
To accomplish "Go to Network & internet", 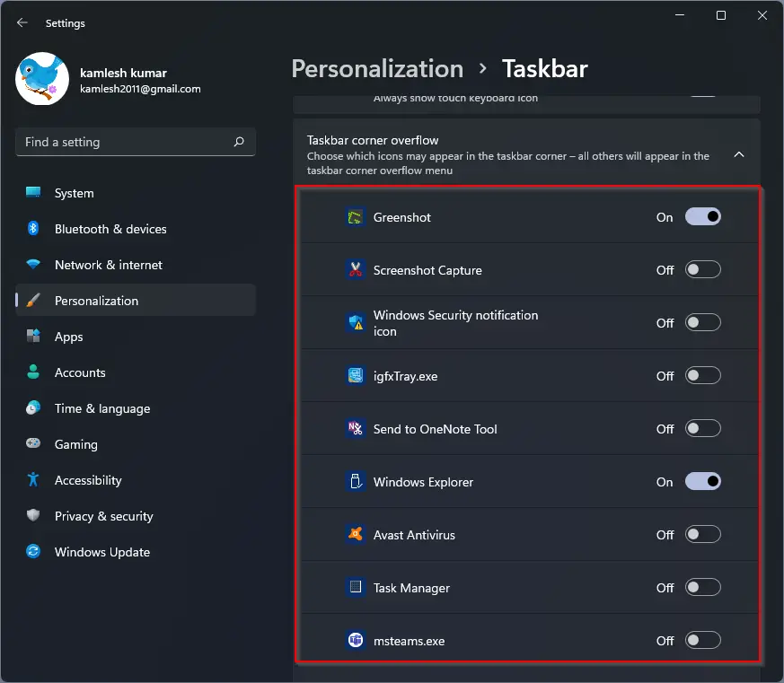I will (136, 265).
